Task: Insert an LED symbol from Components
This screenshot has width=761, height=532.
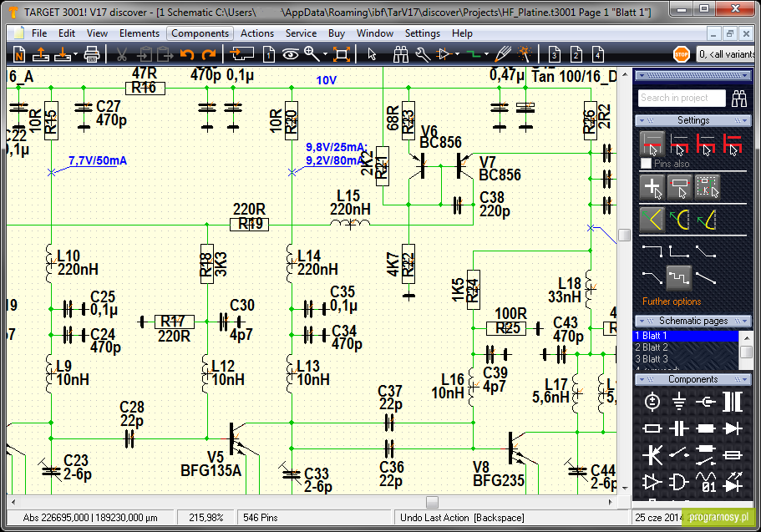Action: pos(733,482)
